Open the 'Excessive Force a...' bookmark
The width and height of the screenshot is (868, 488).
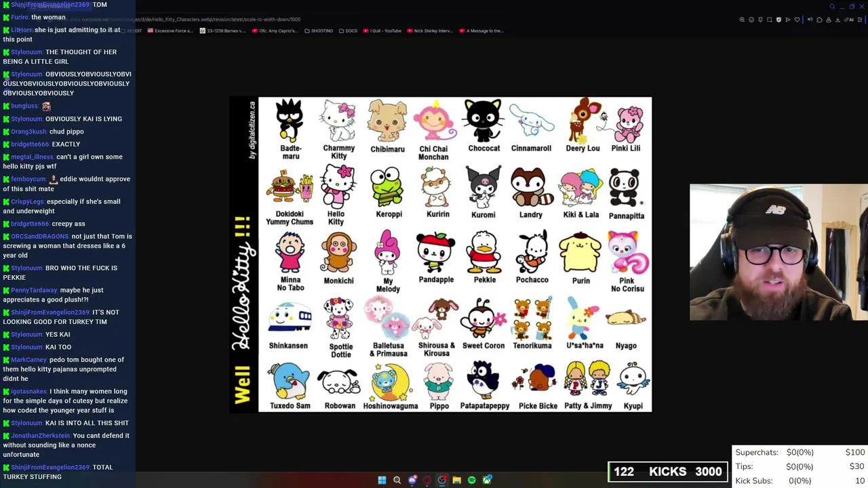pos(170,30)
